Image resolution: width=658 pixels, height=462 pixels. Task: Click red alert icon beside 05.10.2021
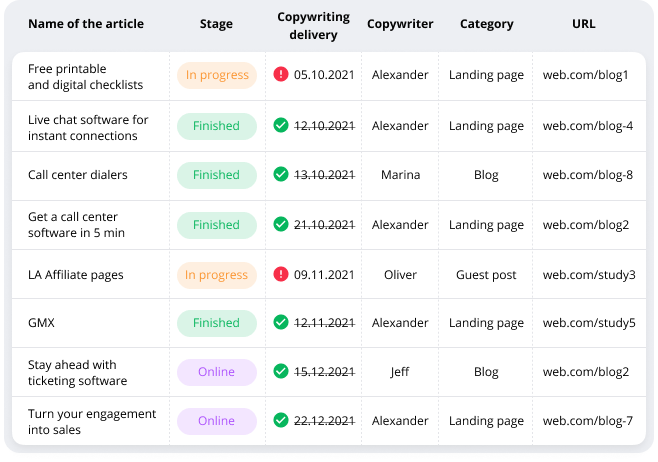click(281, 75)
